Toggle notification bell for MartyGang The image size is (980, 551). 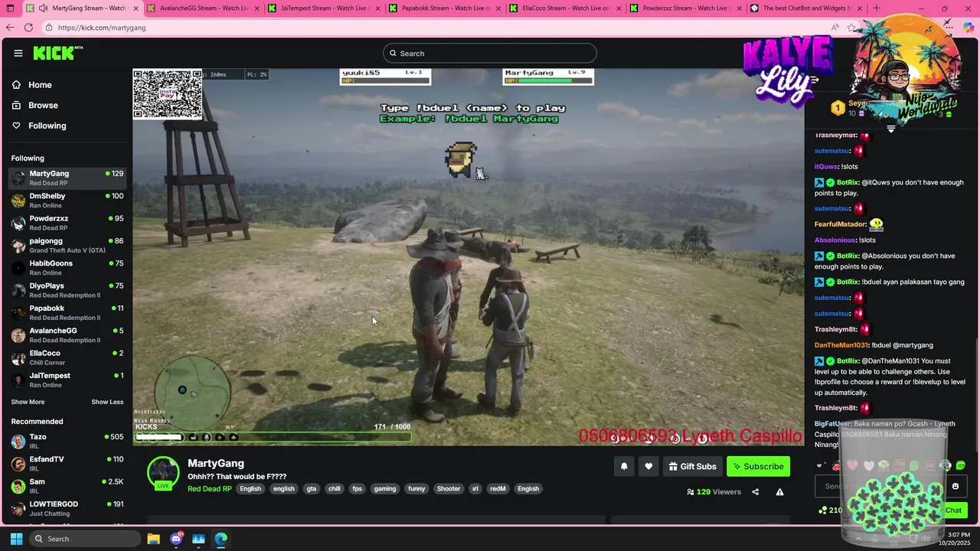point(624,466)
